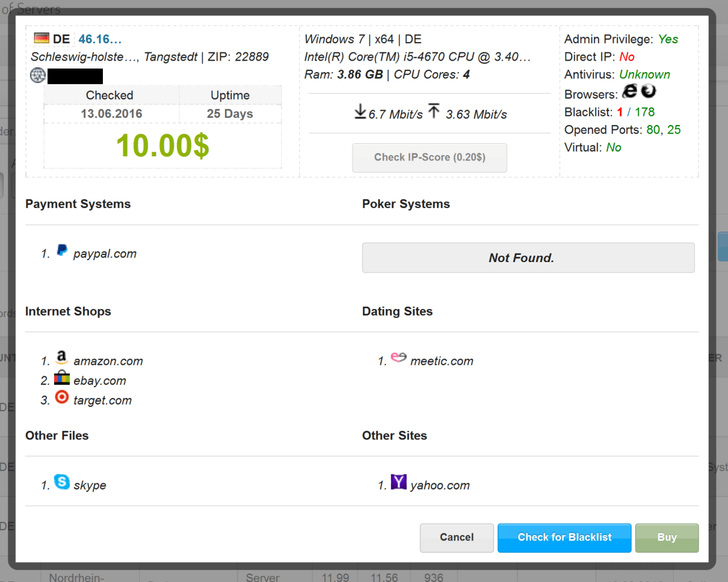Click the Skype logo icon
This screenshot has width=728, height=582.
point(62,482)
